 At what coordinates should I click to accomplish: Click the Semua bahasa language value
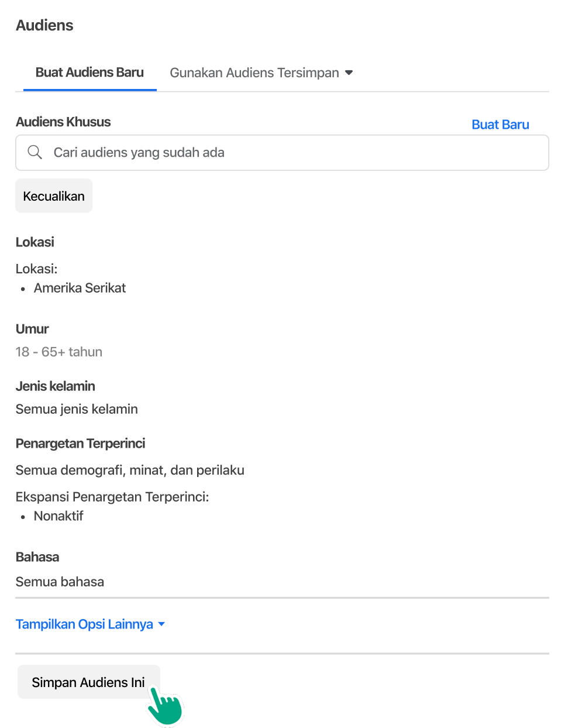(x=60, y=582)
